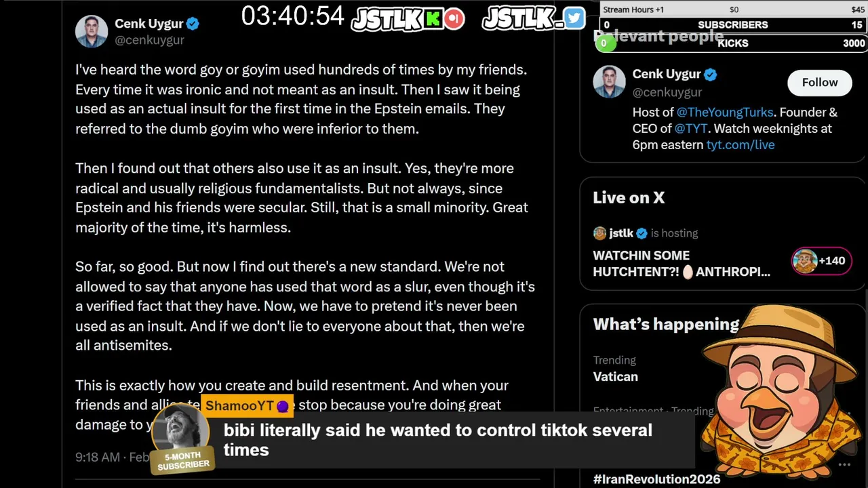Click the Twitter bird icon in overlay
This screenshot has height=488, width=868.
point(574,18)
